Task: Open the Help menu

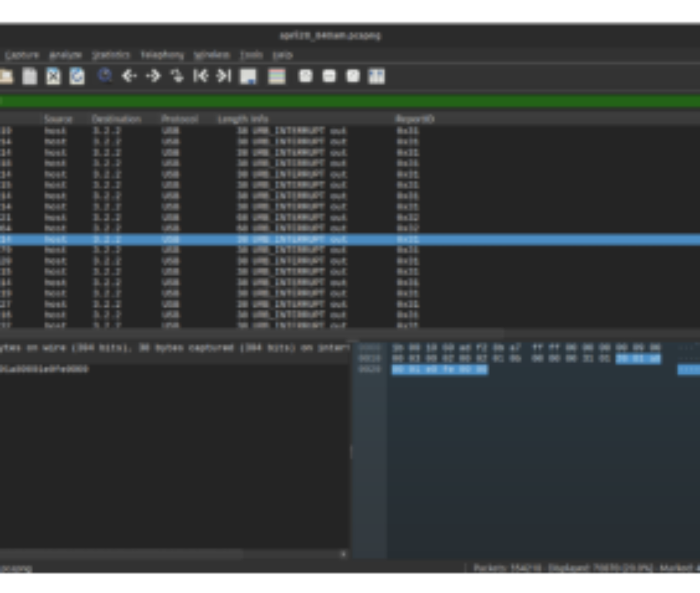Action: tap(282, 55)
